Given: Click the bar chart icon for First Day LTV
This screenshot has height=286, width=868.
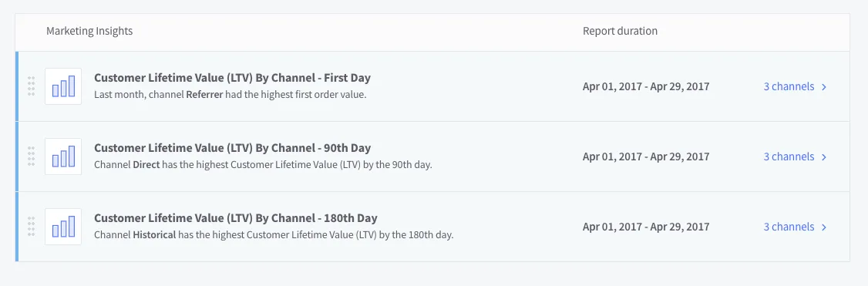Looking at the screenshot, I should [63, 86].
